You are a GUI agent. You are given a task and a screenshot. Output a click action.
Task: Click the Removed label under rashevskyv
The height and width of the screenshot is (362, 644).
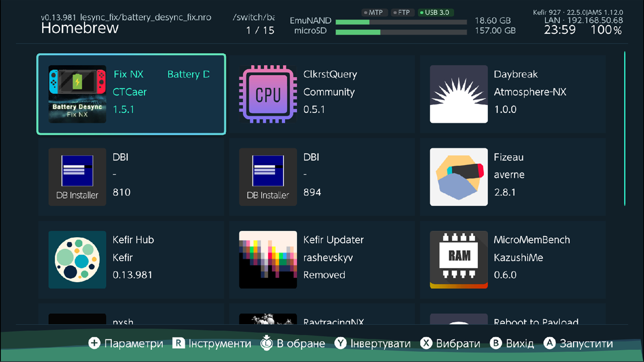[x=325, y=275]
